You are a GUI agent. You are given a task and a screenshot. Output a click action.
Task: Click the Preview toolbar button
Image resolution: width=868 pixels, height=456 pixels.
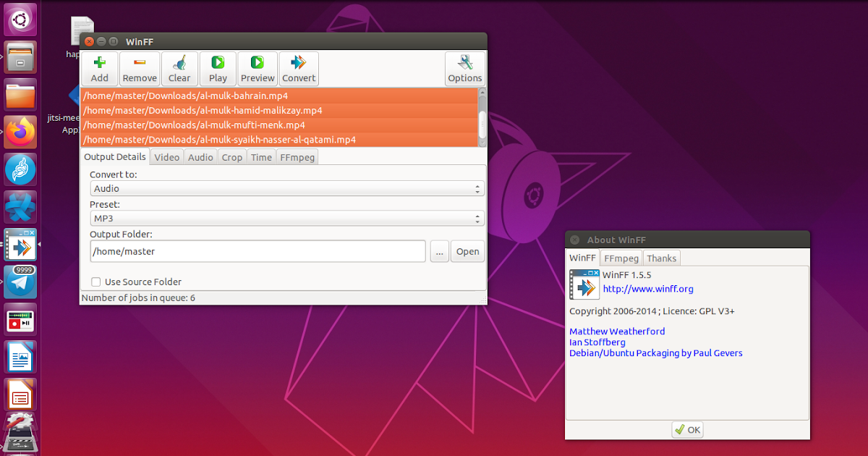(x=258, y=69)
